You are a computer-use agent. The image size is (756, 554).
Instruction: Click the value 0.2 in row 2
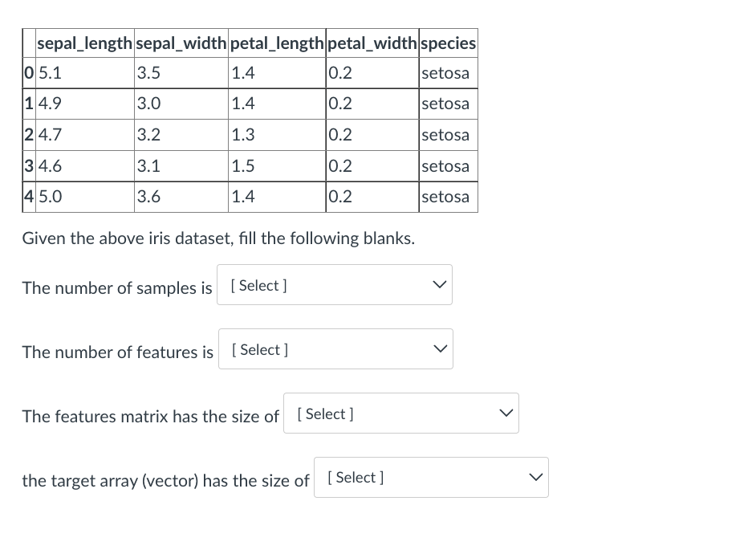coord(342,134)
